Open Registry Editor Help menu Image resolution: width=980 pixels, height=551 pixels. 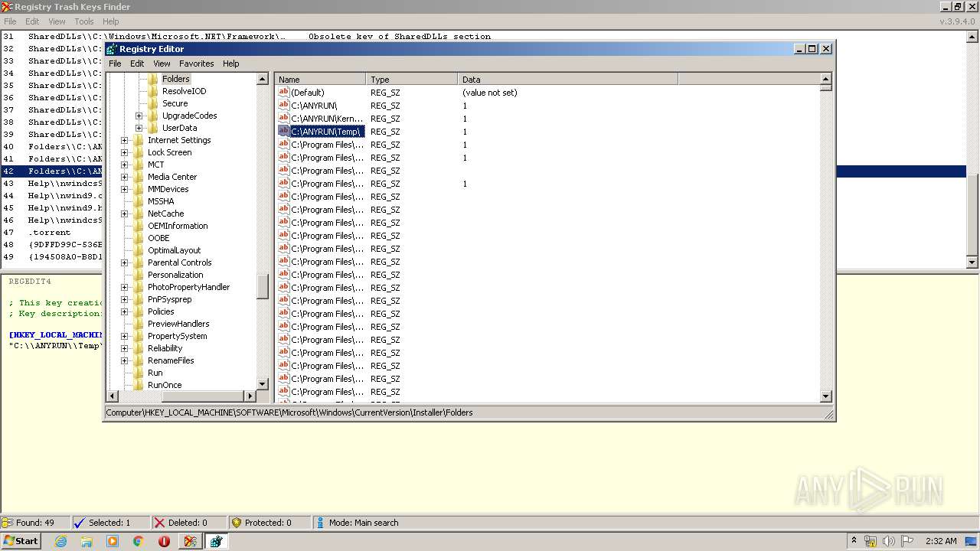[x=231, y=64]
